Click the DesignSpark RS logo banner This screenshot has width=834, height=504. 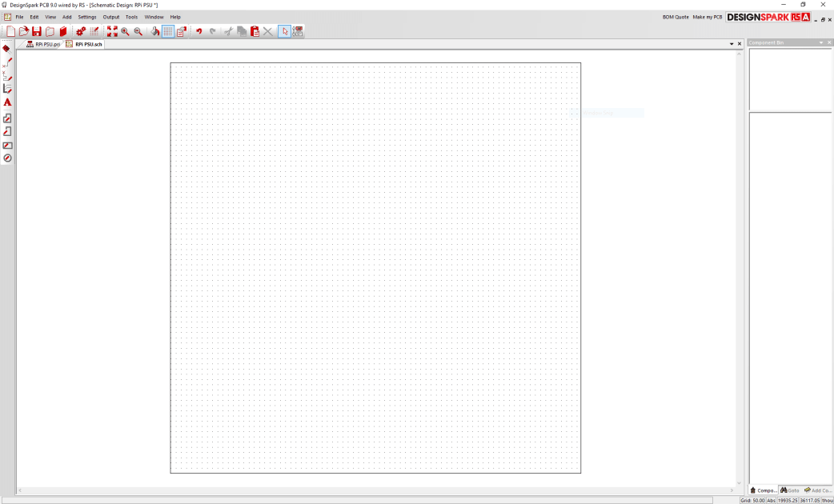pos(768,17)
